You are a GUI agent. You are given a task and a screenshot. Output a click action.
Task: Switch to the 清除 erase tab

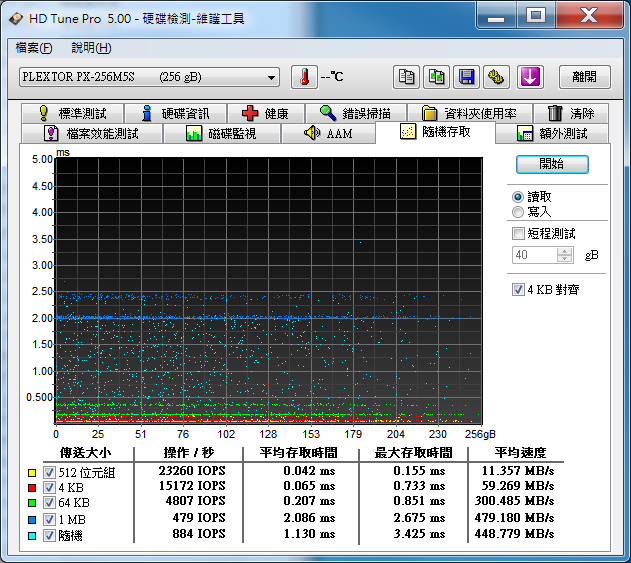click(571, 113)
